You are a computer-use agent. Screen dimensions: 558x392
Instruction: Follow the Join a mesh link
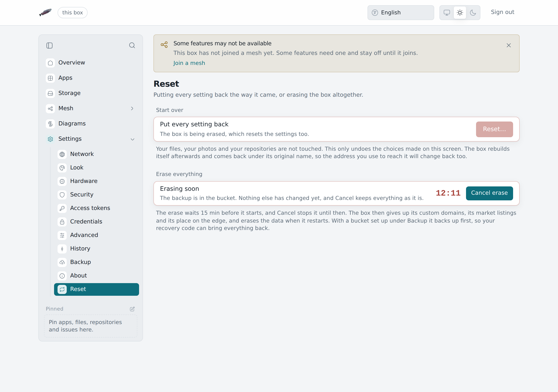[189, 63]
